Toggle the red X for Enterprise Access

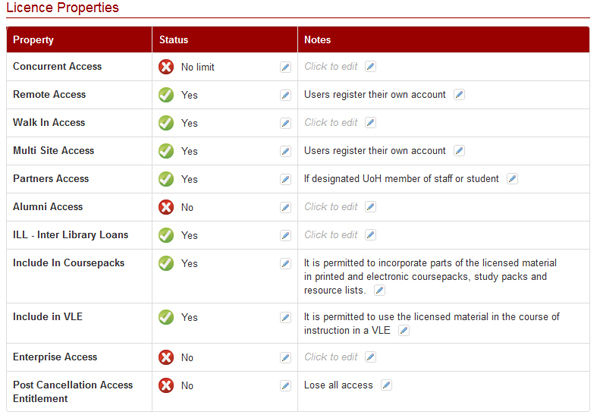tap(166, 357)
